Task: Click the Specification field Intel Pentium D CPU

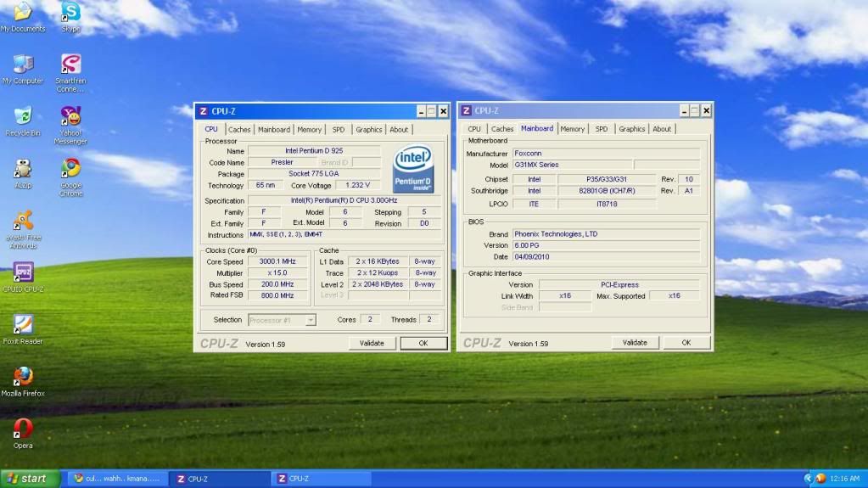Action: pos(344,200)
